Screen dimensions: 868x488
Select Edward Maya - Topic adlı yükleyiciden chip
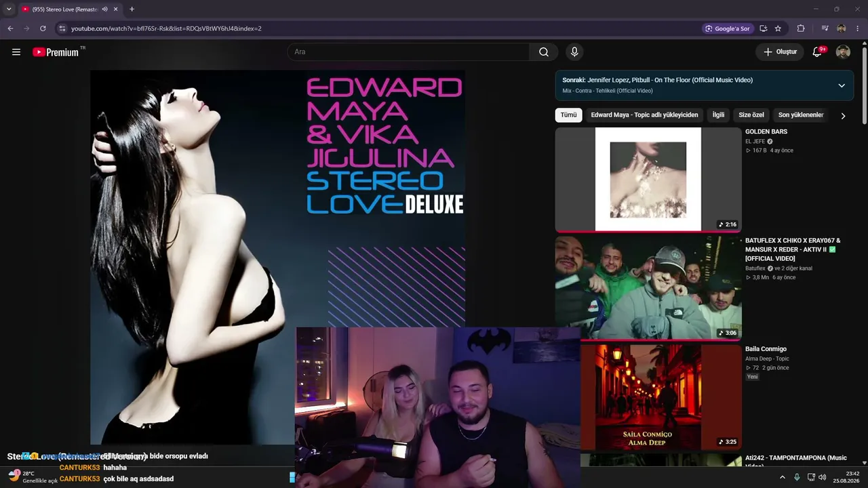[x=644, y=115]
